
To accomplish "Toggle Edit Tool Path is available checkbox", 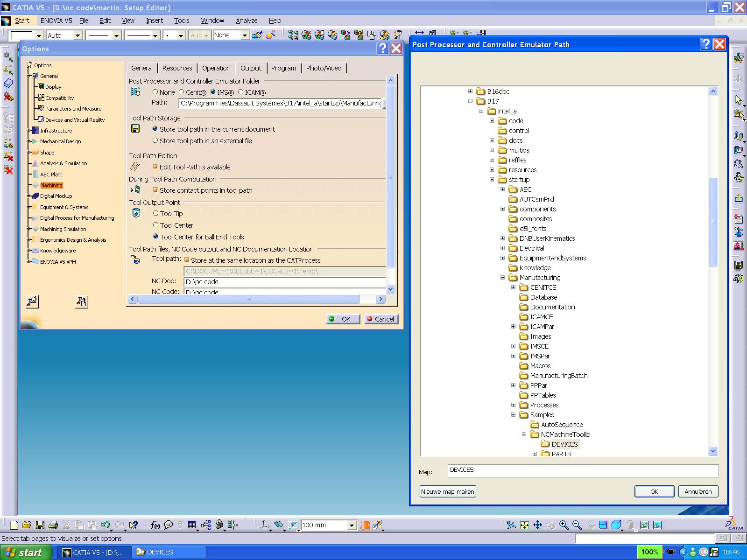I will tap(155, 167).
